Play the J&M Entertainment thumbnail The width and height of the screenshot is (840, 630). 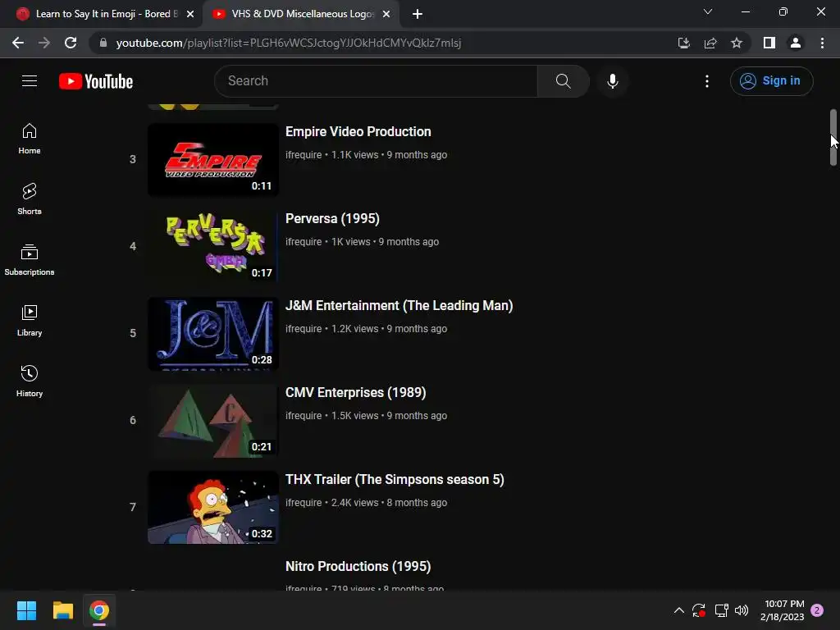pos(213,333)
